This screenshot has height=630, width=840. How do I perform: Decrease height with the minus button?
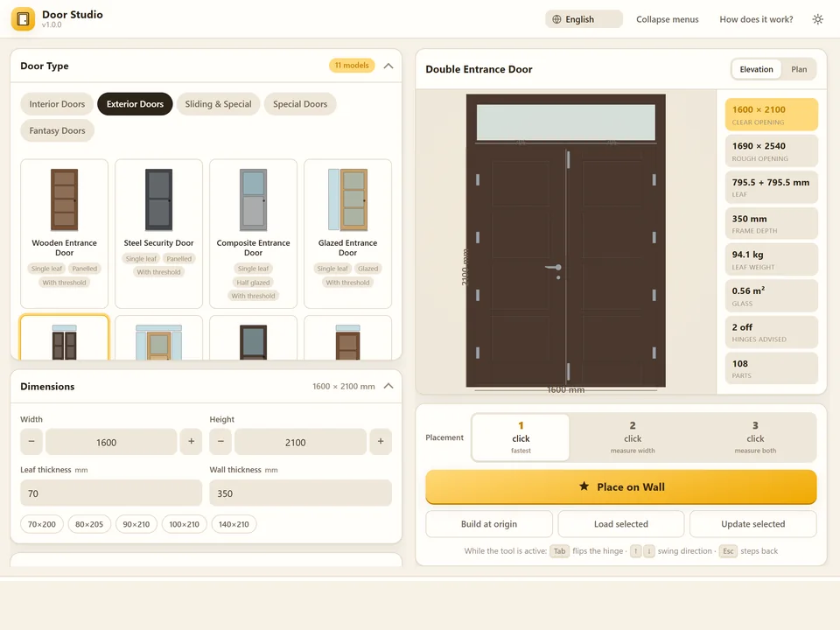220,442
